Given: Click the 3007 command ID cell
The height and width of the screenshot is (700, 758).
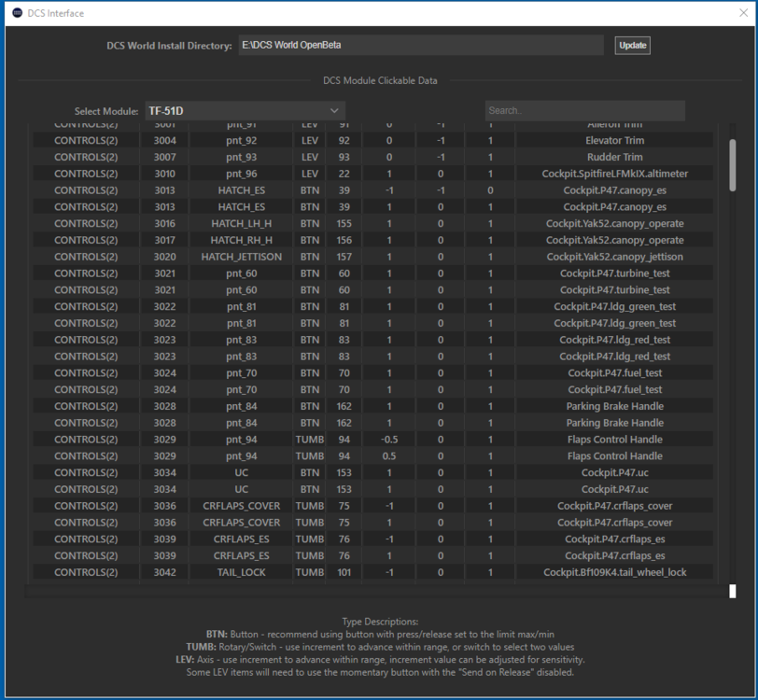Looking at the screenshot, I should tap(165, 157).
